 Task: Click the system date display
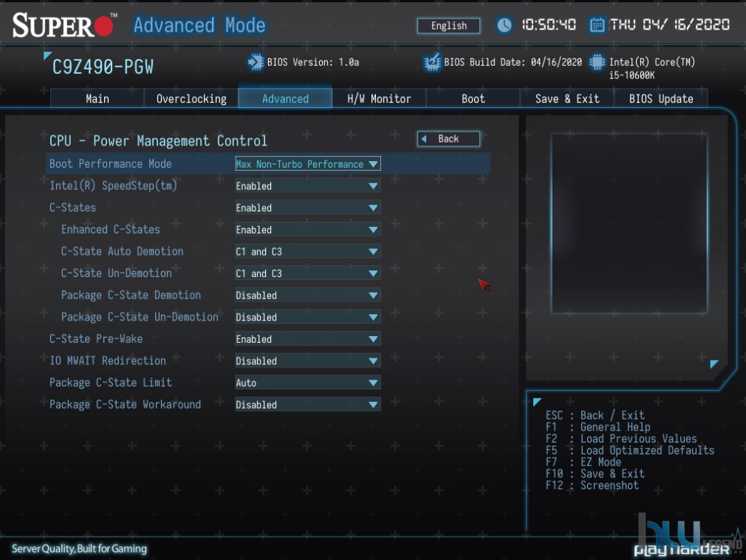pyautogui.click(x=670, y=24)
